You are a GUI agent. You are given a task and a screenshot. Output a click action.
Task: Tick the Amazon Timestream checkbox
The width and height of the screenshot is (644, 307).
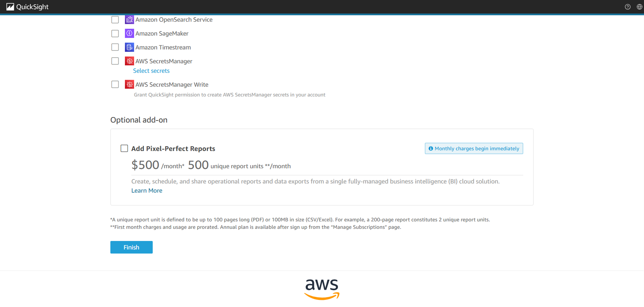pyautogui.click(x=115, y=47)
